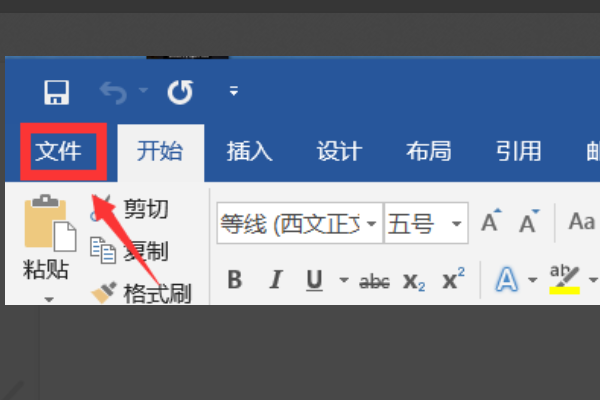Click the Save floppy disk icon
Screen dimensions: 600x400
(x=56, y=92)
